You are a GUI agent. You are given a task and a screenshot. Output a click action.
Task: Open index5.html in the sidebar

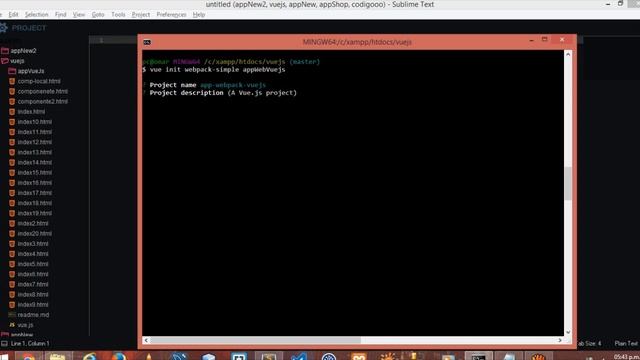pyautogui.click(x=33, y=264)
